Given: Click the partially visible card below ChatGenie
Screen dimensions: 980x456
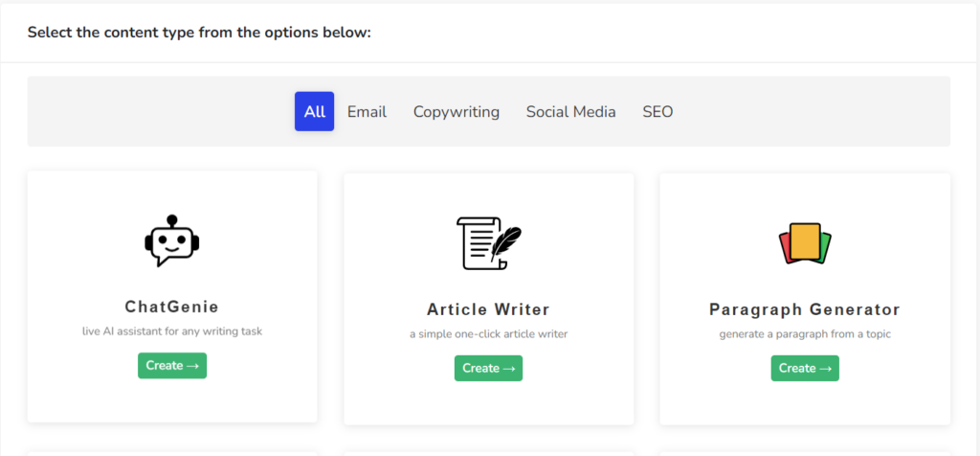Looking at the screenshot, I should (x=171, y=452).
